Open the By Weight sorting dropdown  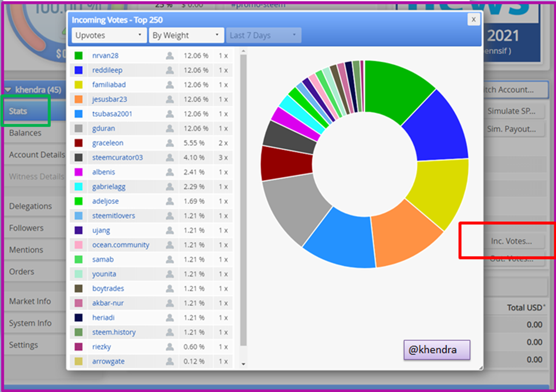tap(186, 36)
